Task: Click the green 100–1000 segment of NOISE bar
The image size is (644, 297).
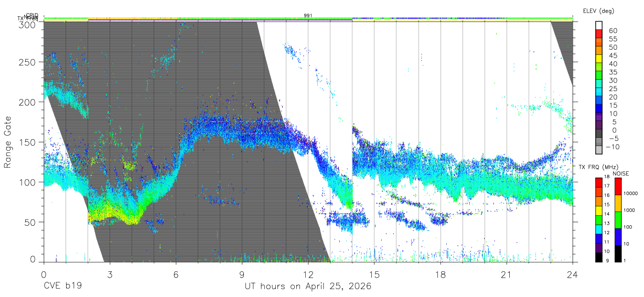Action: point(618,219)
